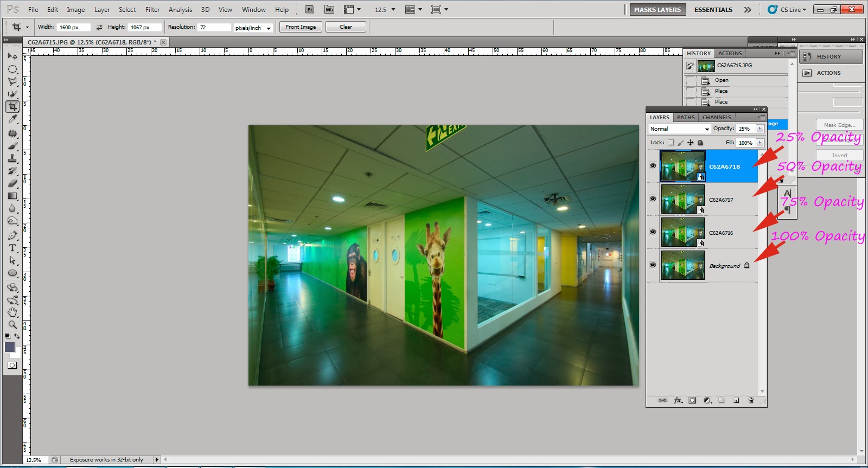Click the Clear button

pyautogui.click(x=346, y=27)
